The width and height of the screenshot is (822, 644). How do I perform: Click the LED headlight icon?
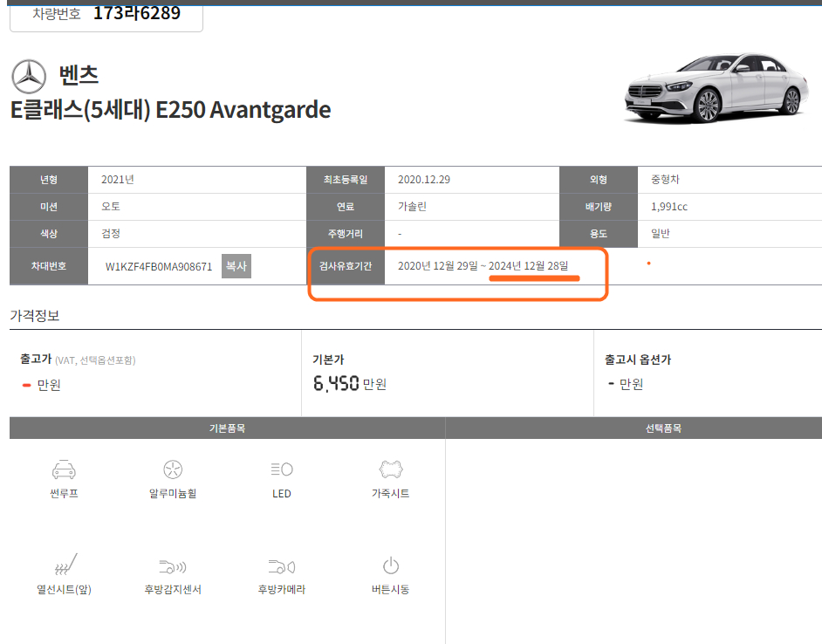282,469
